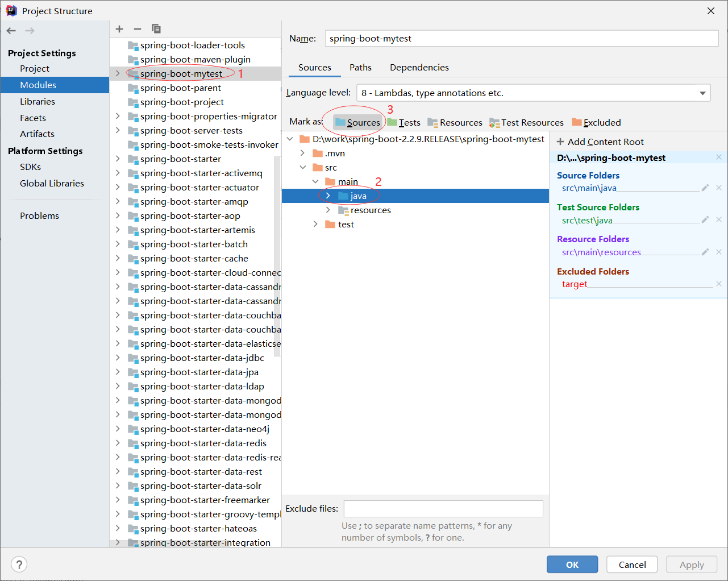Expand the test folder node
Viewport: 728px width, 581px height.
coord(315,225)
